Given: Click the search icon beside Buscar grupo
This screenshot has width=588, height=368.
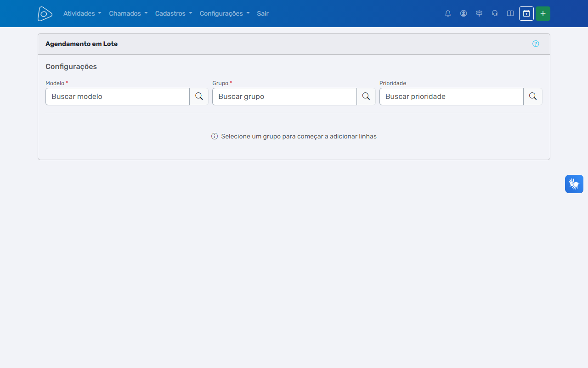Looking at the screenshot, I should [366, 97].
